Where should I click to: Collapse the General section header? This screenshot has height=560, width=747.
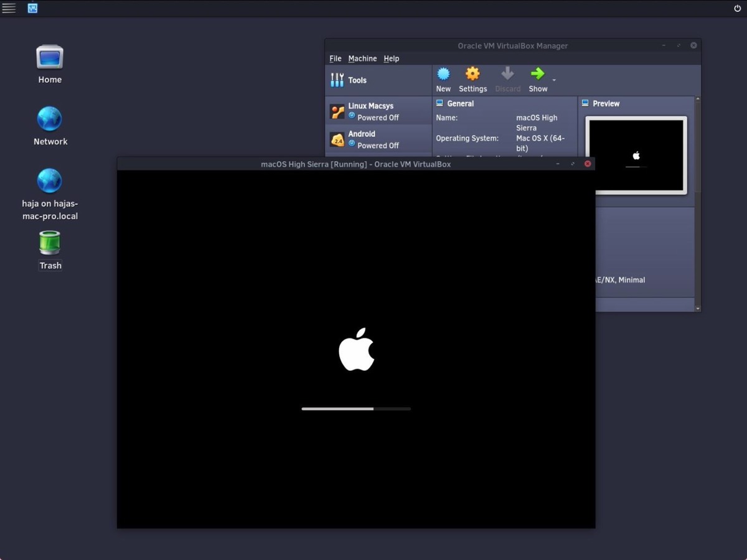[x=460, y=104]
